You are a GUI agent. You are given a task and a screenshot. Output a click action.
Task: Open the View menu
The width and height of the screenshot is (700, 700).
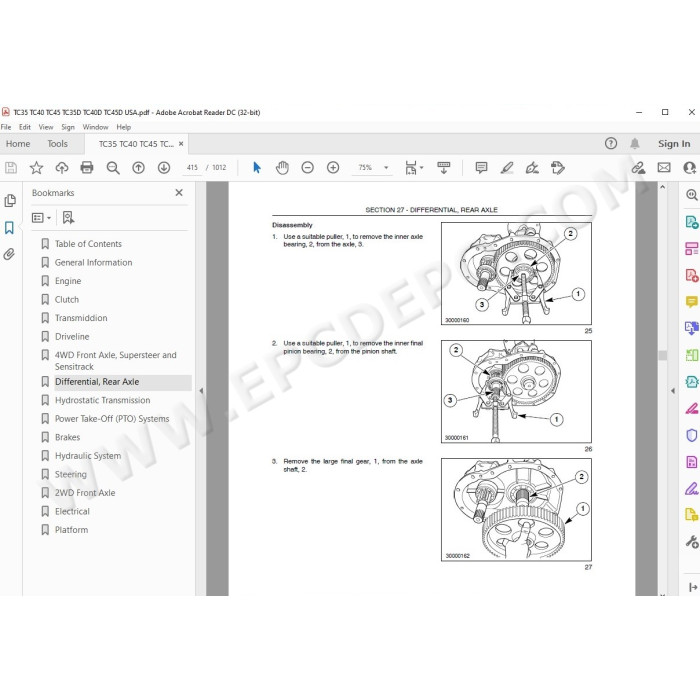click(46, 127)
